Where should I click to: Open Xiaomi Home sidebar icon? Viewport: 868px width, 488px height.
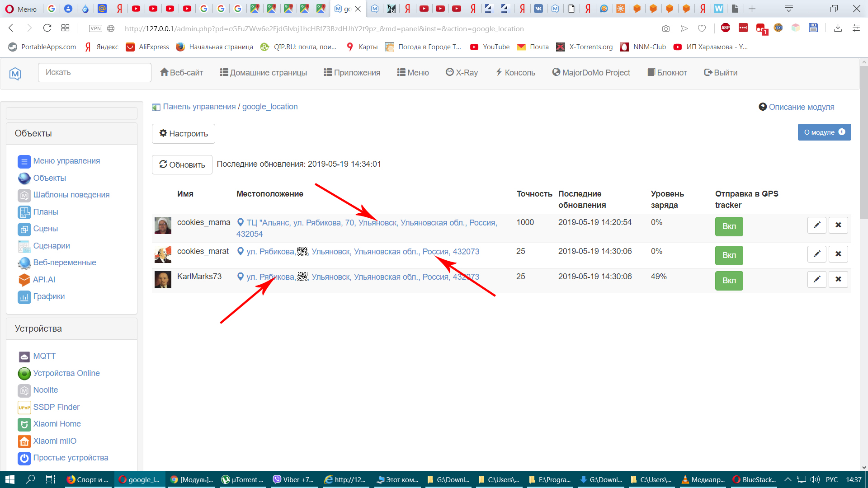coord(24,424)
